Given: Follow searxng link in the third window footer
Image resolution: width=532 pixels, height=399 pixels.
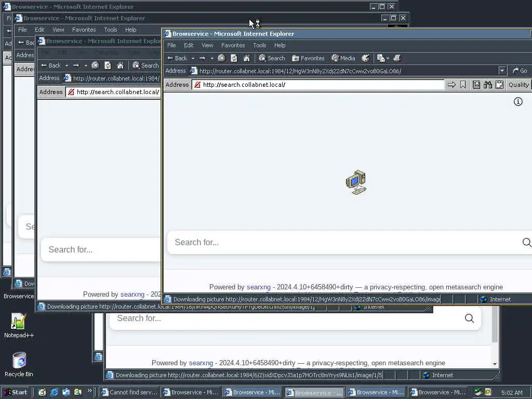Looking at the screenshot, I should [132, 295].
